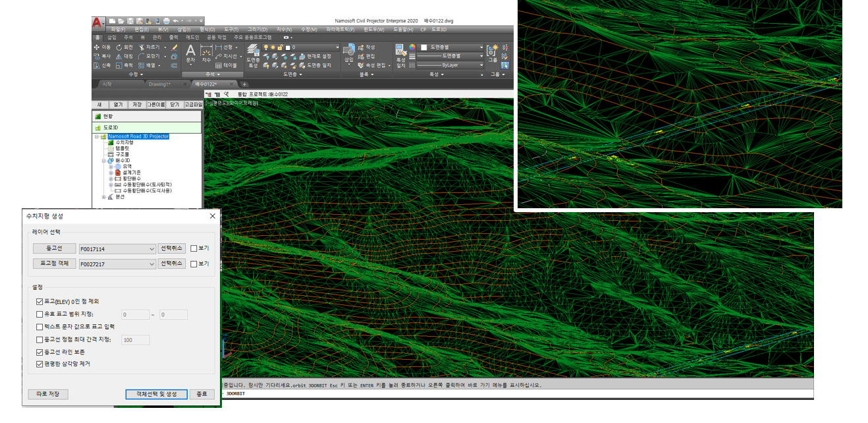Click the Plot printer icon in quick access toolbar
The image size is (868, 423).
click(167, 21)
